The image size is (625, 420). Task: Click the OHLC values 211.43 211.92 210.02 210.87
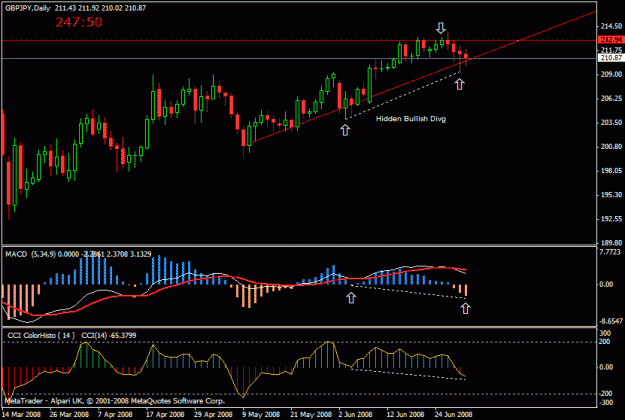tap(100, 8)
